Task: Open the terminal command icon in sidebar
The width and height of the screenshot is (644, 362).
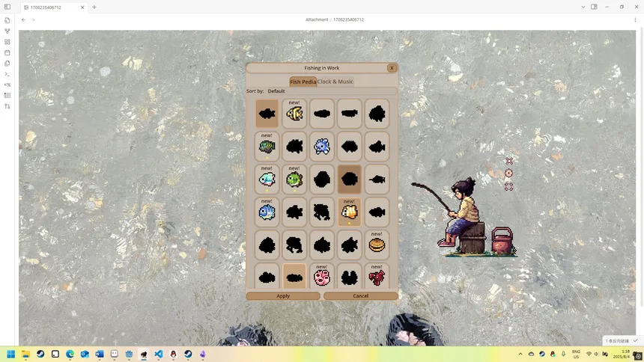Action: coord(7,74)
